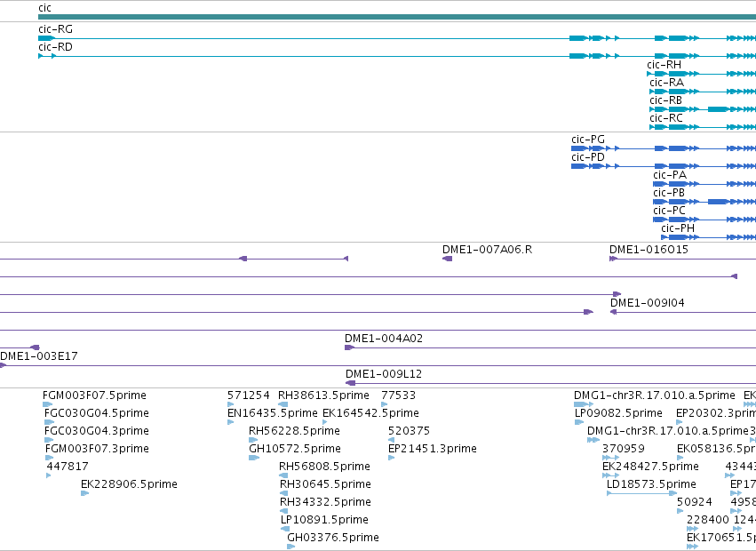Select the cic-RC transcript label

tap(666, 118)
